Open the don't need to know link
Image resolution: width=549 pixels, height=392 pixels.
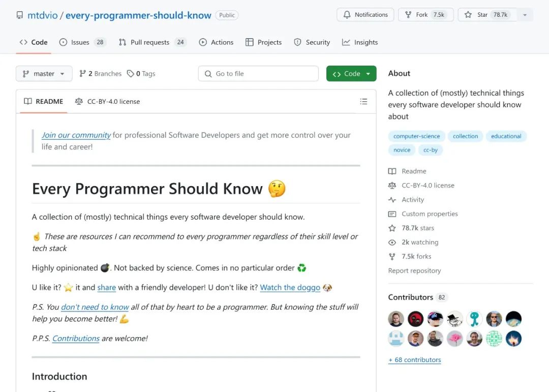(x=95, y=307)
